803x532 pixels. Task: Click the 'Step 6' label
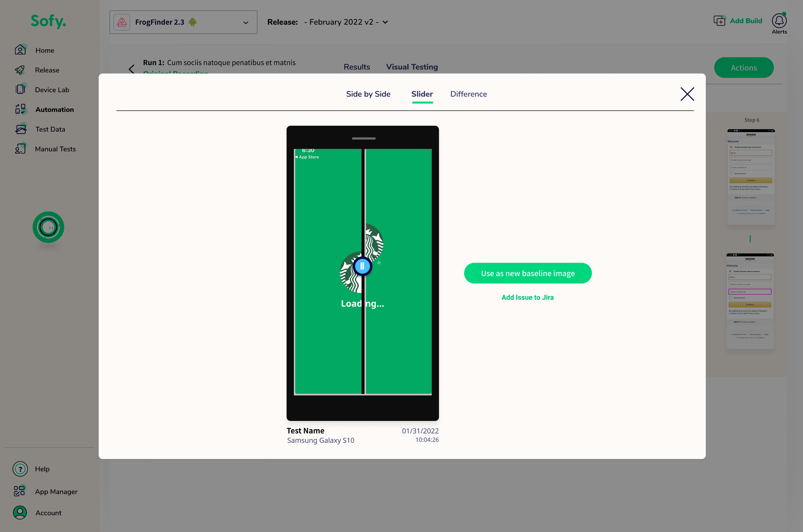click(752, 120)
